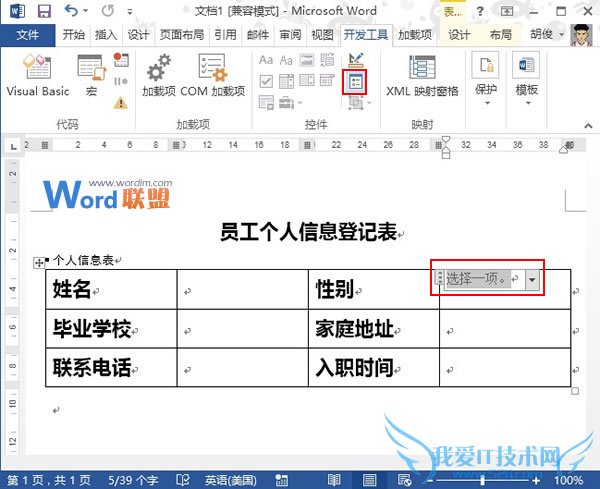Undo the last action
The width and height of the screenshot is (600, 489).
point(71,11)
